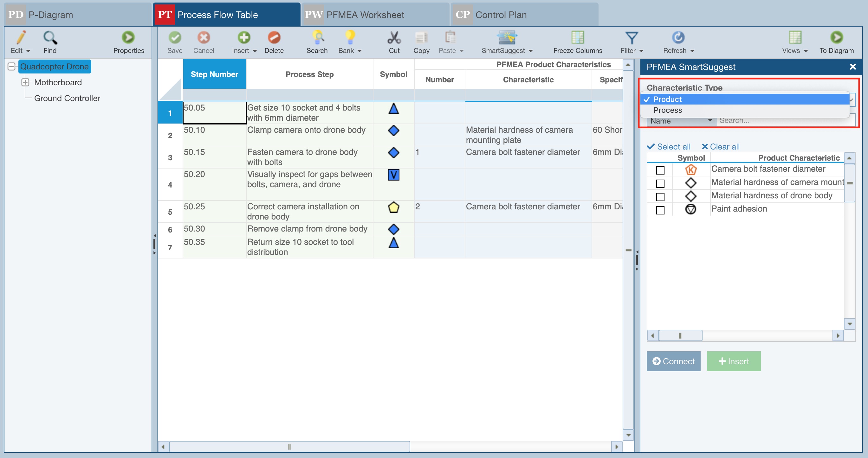The image size is (868, 458).
Task: Switch to the PFMEA Worksheet tab
Action: click(x=365, y=15)
